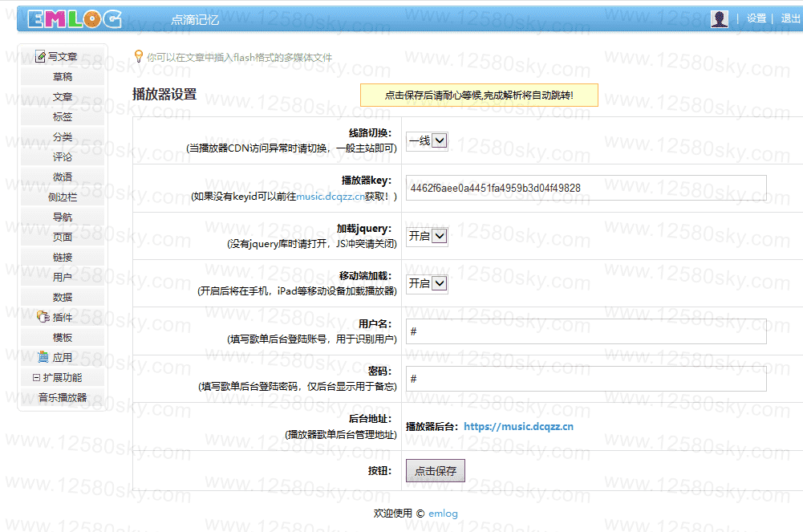803x532 pixels.
Task: Open 分类 categories page
Action: click(x=63, y=136)
